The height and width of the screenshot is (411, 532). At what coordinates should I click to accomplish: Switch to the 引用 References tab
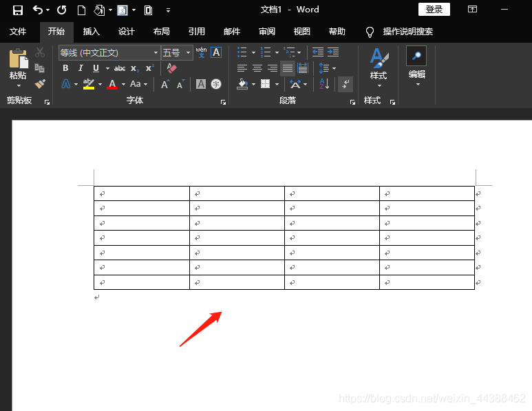(196, 32)
